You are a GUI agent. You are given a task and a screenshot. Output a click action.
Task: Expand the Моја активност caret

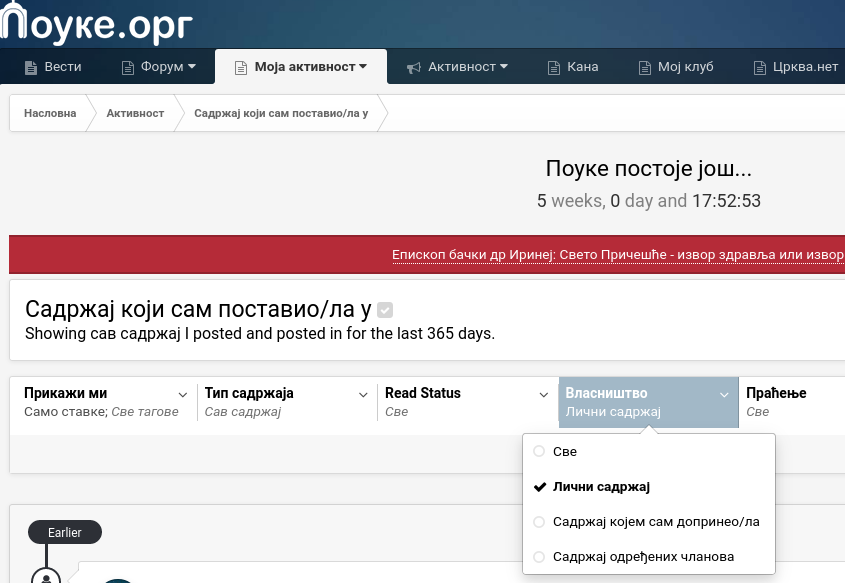point(363,66)
